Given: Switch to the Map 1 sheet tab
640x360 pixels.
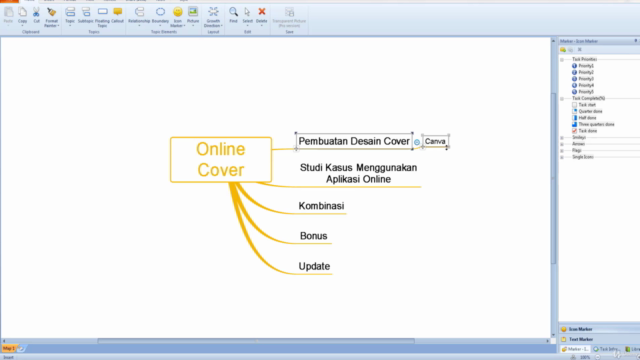Looking at the screenshot, I should [9, 349].
